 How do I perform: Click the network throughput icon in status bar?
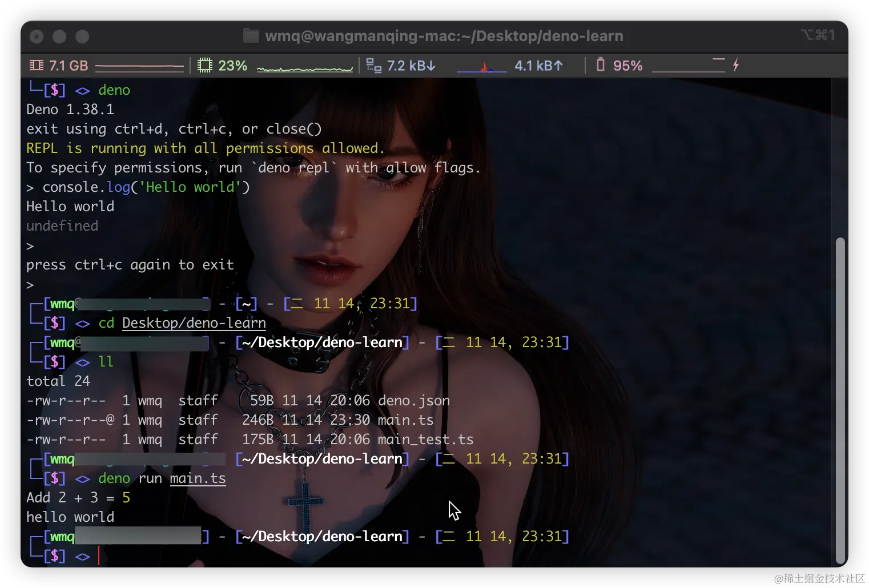pyautogui.click(x=373, y=66)
